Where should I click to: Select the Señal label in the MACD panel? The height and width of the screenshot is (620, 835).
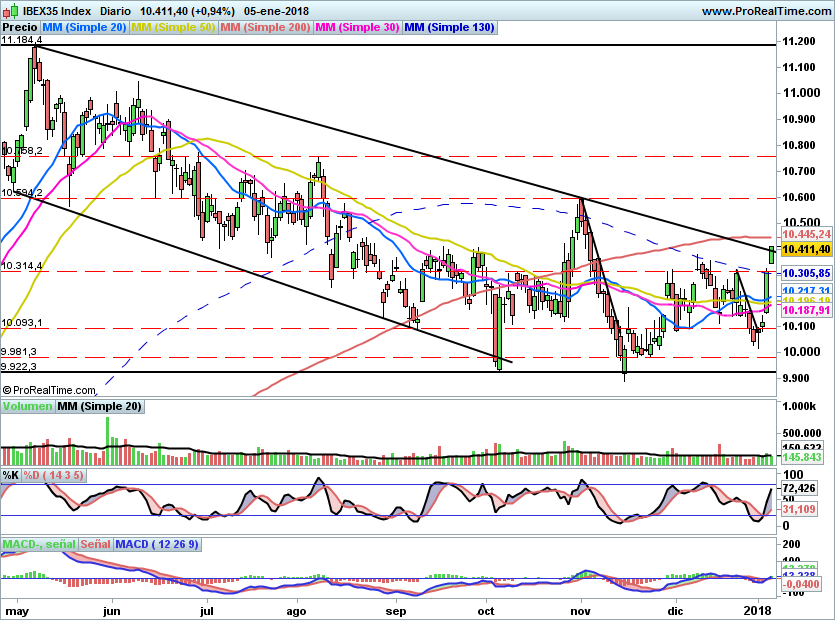click(94, 542)
